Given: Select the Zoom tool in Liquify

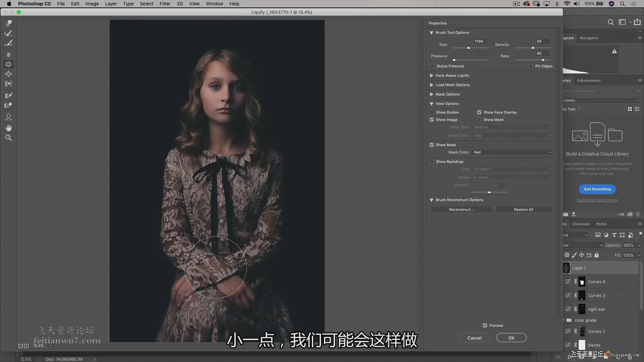Looking at the screenshot, I should click(9, 138).
